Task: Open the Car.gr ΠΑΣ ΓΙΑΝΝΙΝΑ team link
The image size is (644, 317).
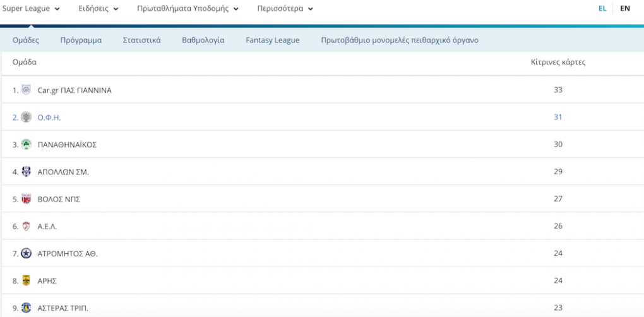Action: click(x=75, y=90)
